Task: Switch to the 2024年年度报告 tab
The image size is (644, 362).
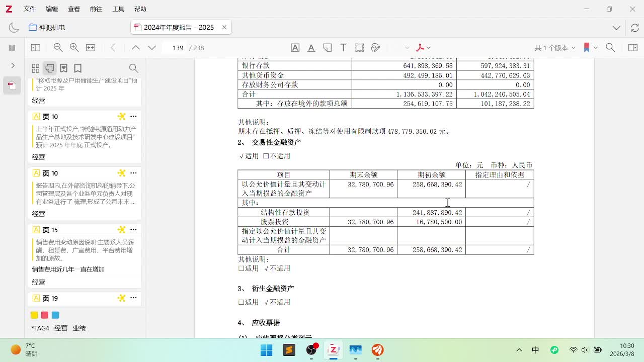Action: click(x=179, y=28)
